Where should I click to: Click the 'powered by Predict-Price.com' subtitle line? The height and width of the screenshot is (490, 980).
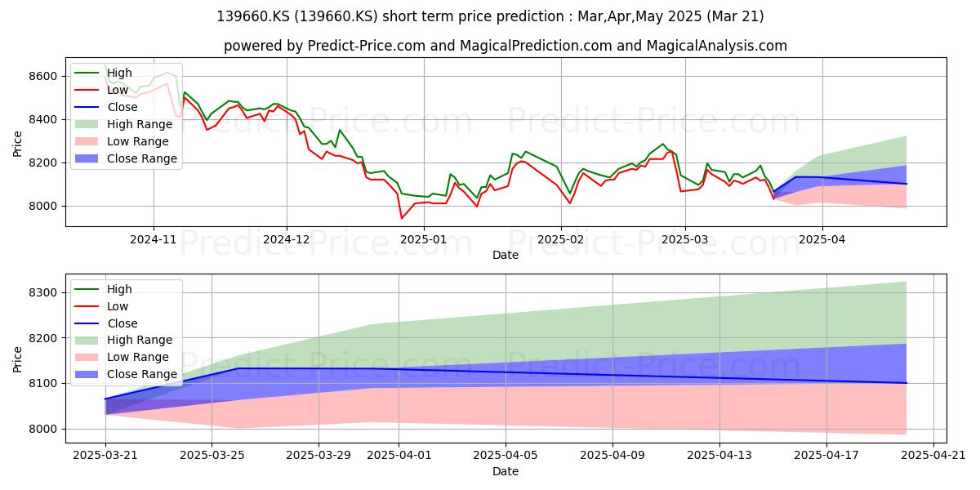(x=506, y=46)
